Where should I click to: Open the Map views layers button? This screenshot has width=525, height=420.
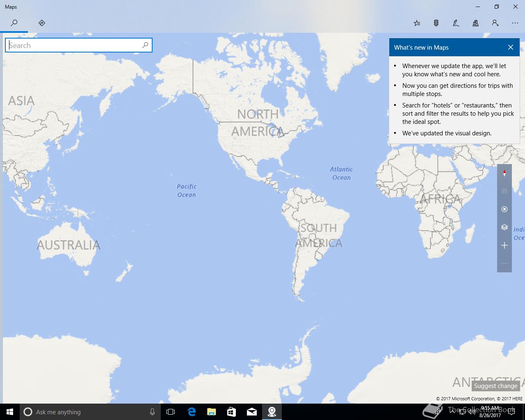(504, 227)
